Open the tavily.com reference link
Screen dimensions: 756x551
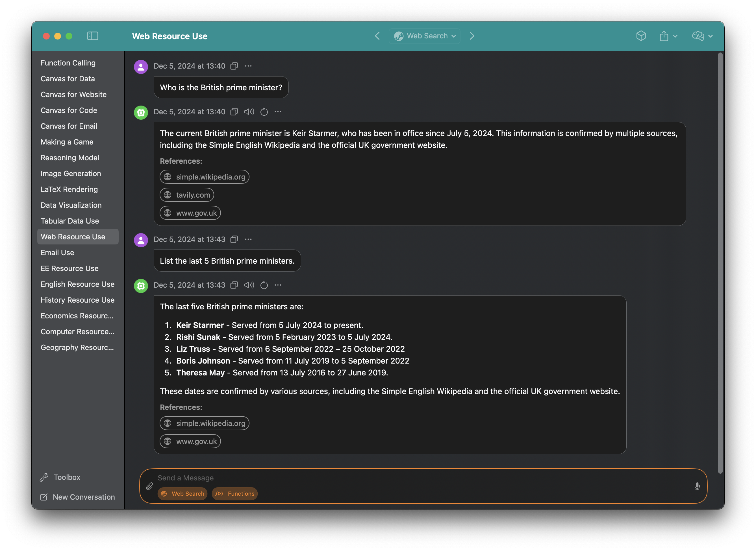click(187, 195)
